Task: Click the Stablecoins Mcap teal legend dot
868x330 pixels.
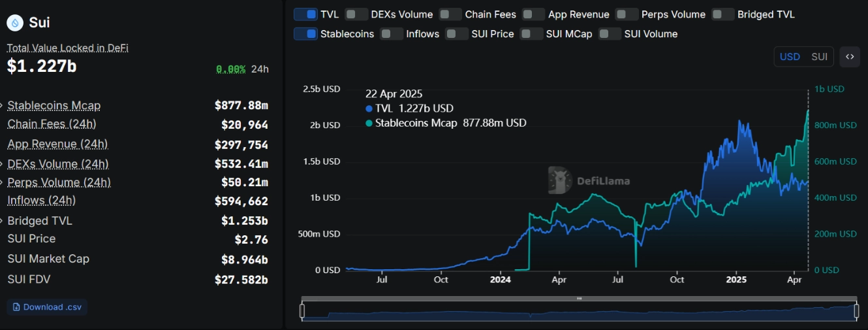Action: pos(369,123)
